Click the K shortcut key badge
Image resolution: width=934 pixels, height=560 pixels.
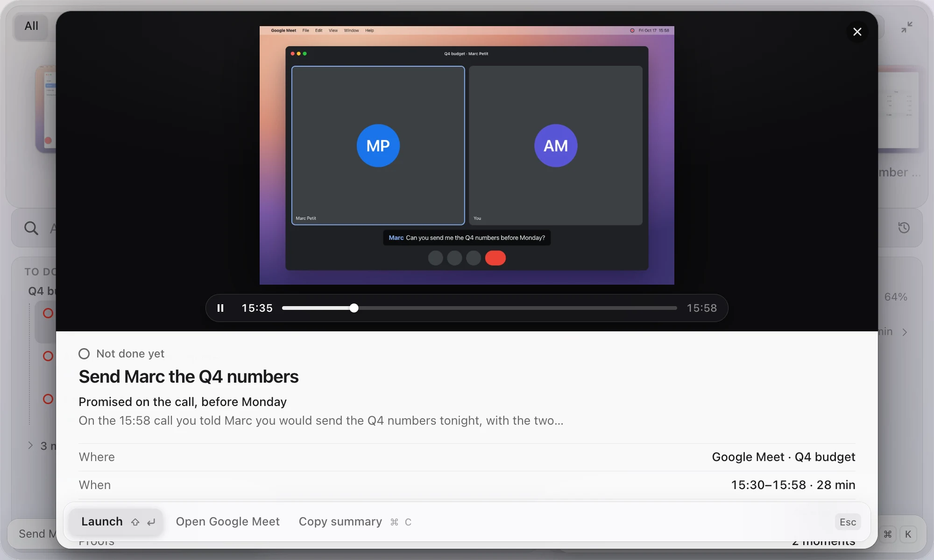click(908, 534)
